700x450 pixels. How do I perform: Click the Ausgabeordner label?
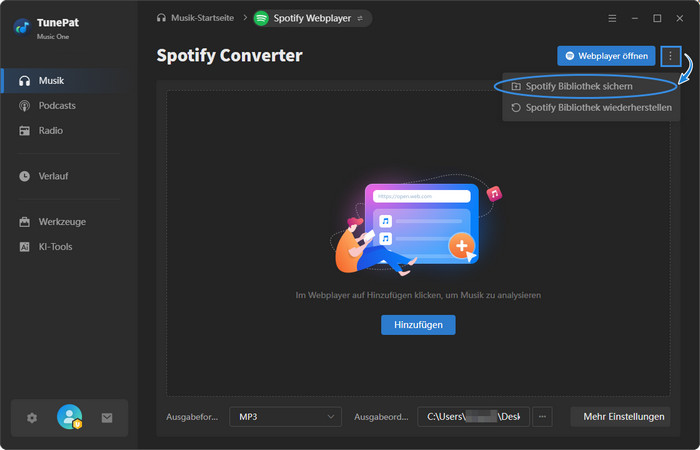[382, 417]
